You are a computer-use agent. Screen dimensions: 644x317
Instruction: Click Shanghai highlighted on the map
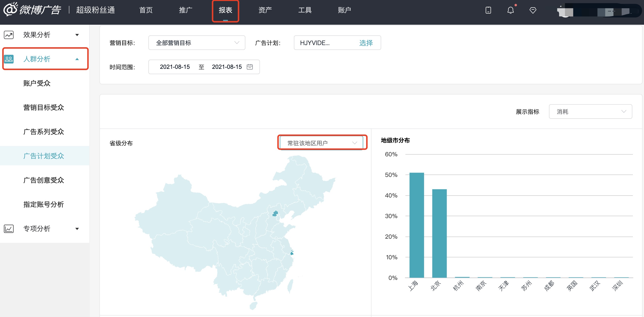291,253
